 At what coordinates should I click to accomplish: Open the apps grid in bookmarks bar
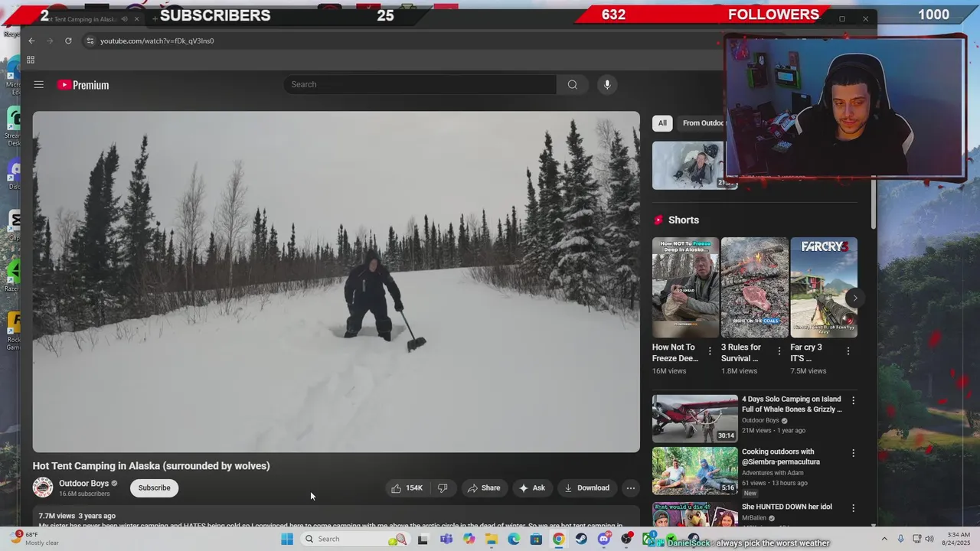click(31, 60)
